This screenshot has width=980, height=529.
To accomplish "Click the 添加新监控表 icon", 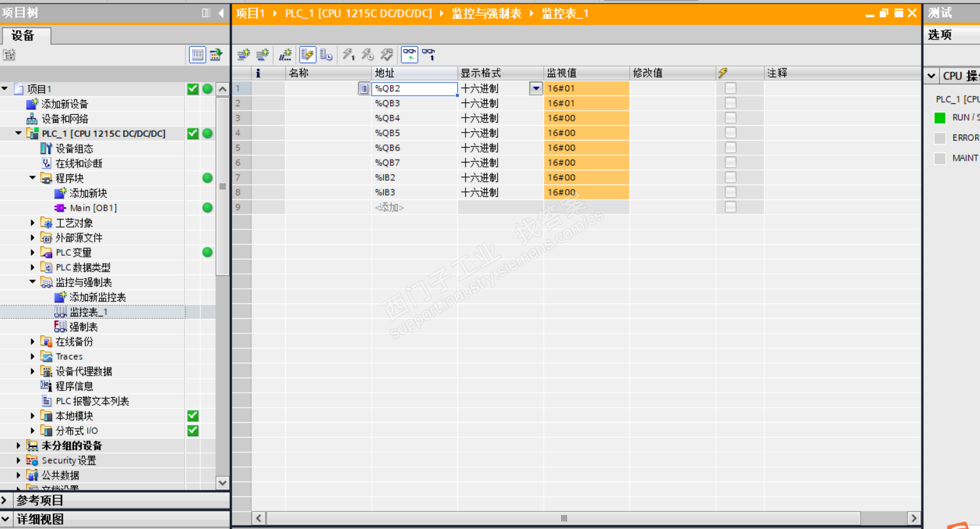I will tap(60, 297).
